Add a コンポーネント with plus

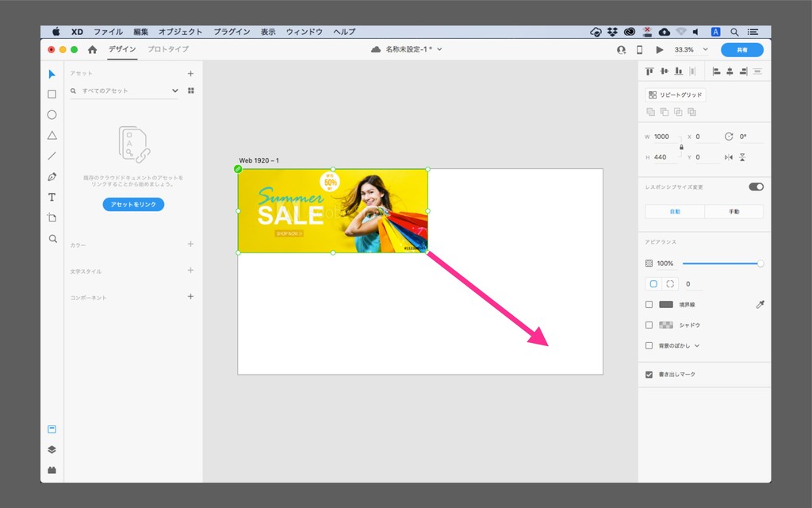point(190,297)
